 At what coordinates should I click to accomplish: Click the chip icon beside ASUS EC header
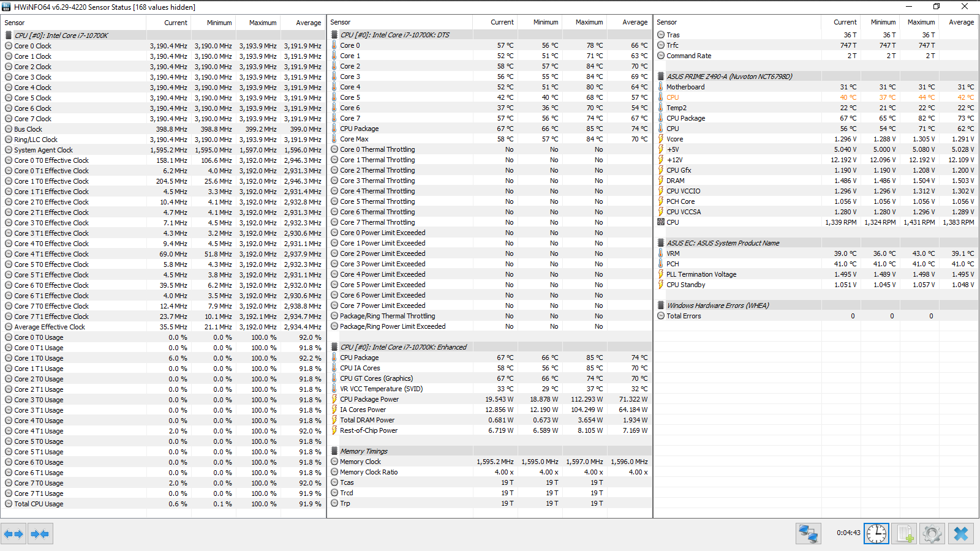pos(661,243)
